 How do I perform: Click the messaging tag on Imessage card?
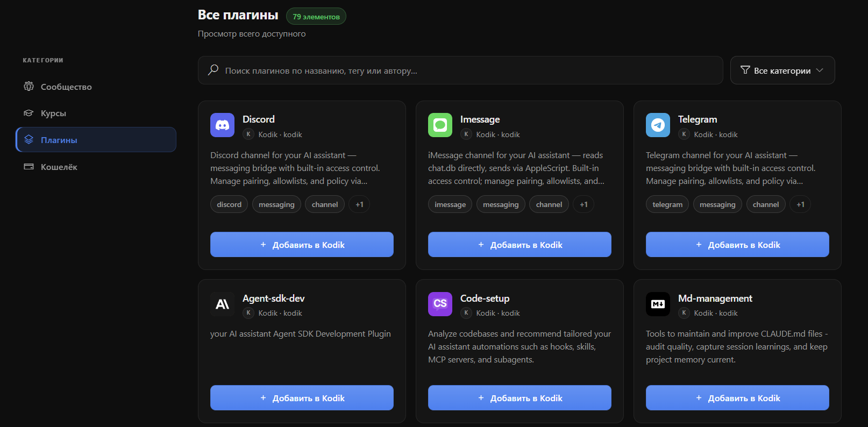[501, 204]
